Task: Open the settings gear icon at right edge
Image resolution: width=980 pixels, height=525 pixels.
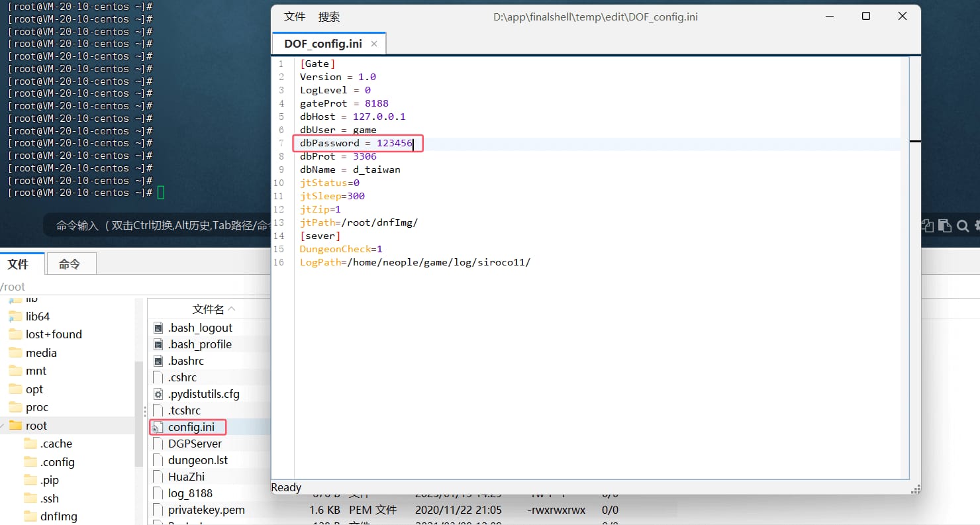Action: [x=977, y=226]
